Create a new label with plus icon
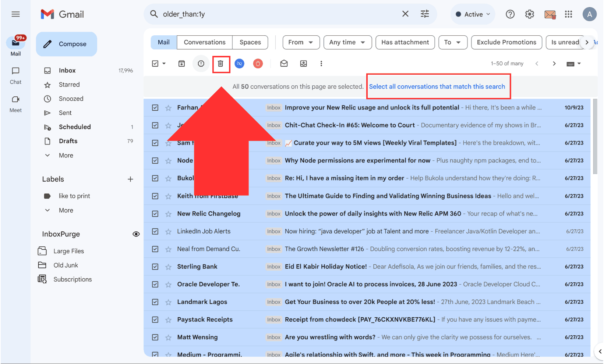This screenshot has height=364, width=604. (x=130, y=179)
